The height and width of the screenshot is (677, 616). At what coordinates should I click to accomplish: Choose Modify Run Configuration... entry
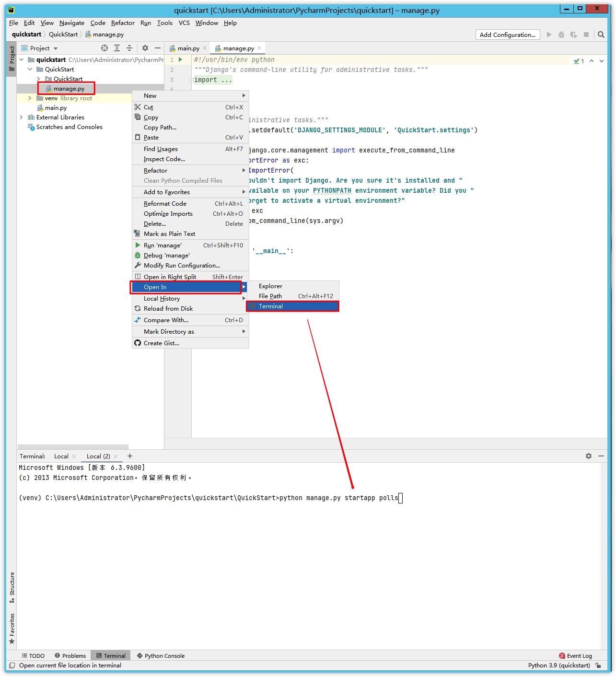190,266
